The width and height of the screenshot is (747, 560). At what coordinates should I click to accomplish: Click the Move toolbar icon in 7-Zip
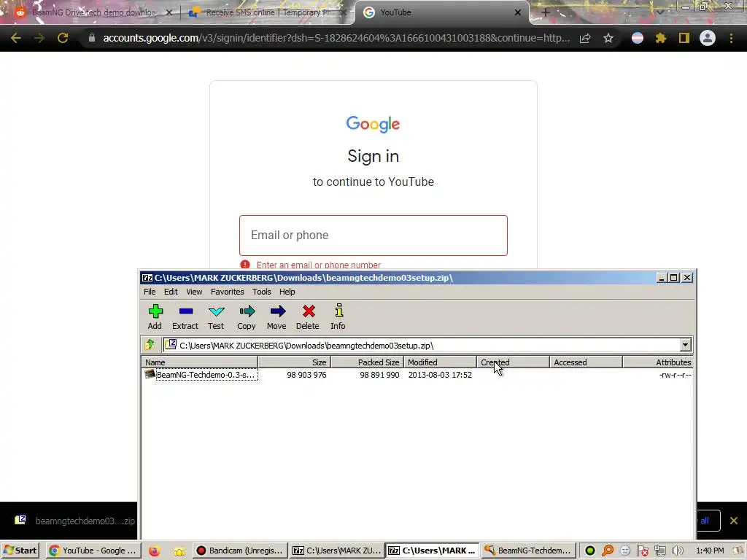[x=276, y=316]
